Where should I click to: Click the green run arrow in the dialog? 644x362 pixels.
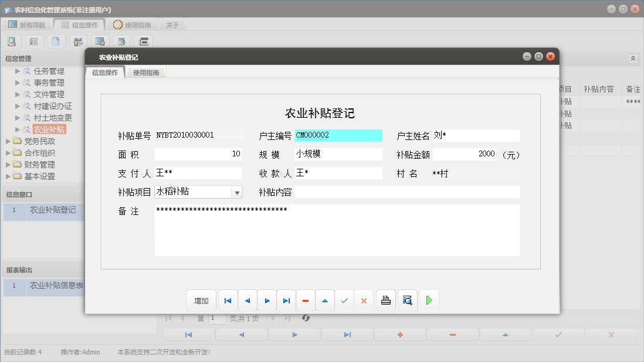(429, 300)
